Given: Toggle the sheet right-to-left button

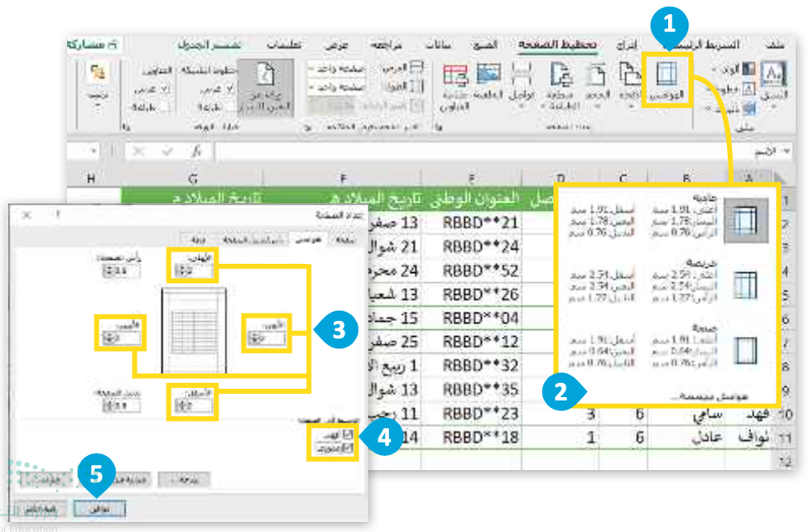Looking at the screenshot, I should [266, 88].
